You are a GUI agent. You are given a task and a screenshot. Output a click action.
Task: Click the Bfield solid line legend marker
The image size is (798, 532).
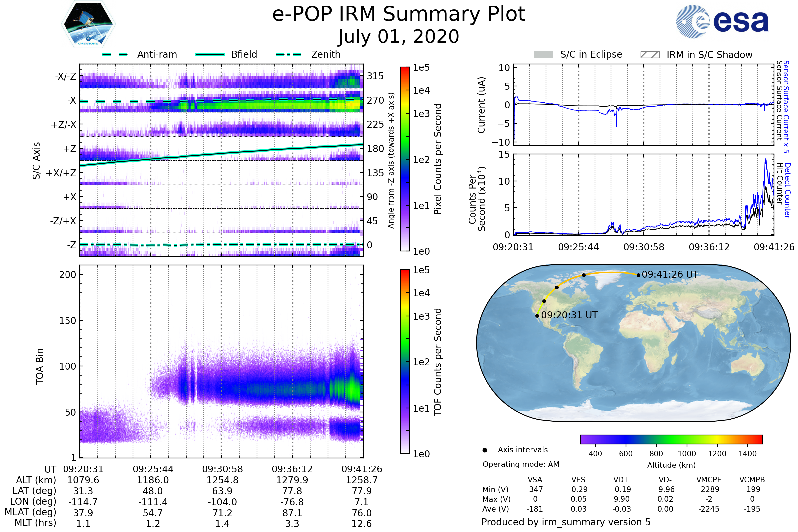point(210,54)
